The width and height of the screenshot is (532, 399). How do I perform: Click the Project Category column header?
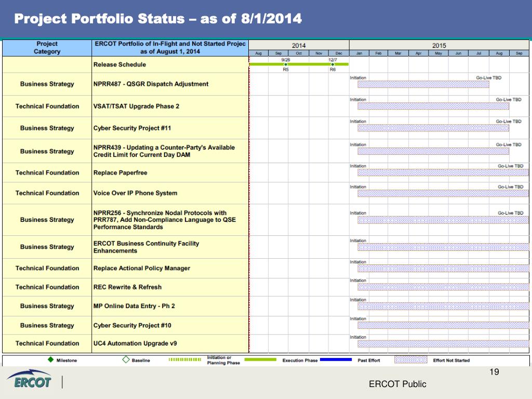point(47,48)
